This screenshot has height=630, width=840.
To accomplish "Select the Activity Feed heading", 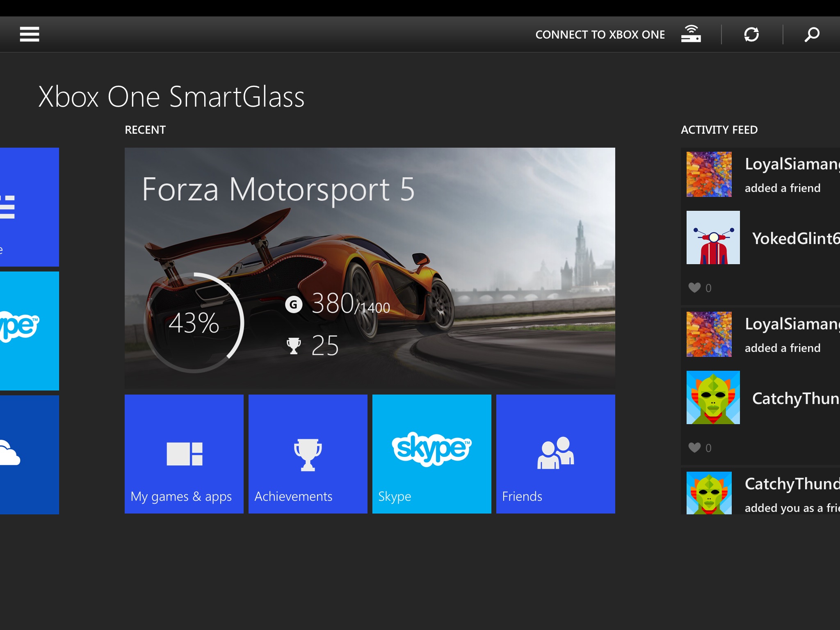I will click(719, 130).
